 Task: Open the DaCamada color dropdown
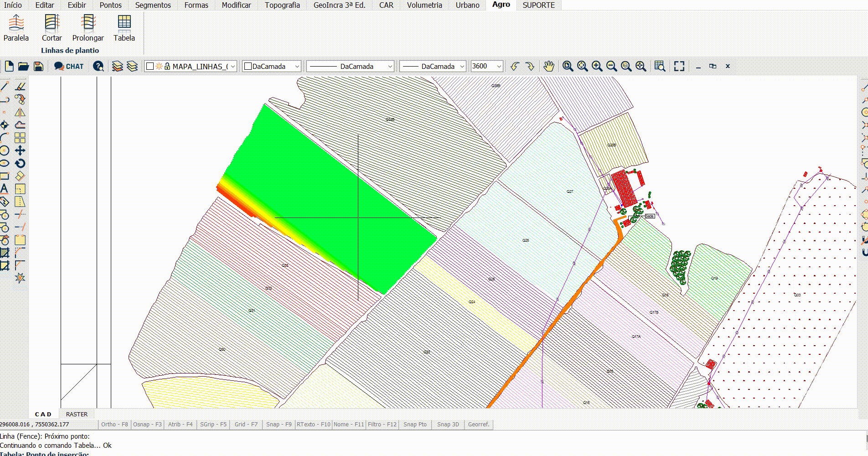pyautogui.click(x=297, y=67)
